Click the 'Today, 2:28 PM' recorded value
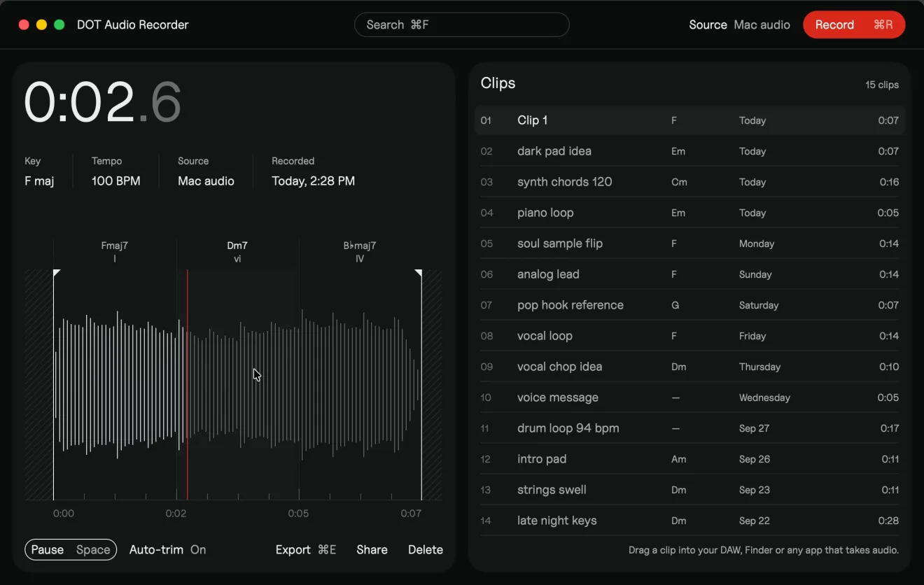Image resolution: width=924 pixels, height=585 pixels. (314, 181)
